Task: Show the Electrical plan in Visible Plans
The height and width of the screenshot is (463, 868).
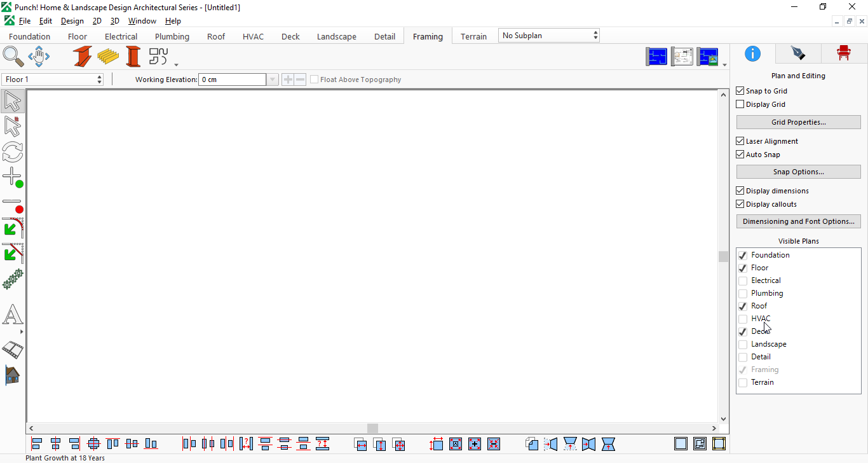Action: pyautogui.click(x=743, y=280)
